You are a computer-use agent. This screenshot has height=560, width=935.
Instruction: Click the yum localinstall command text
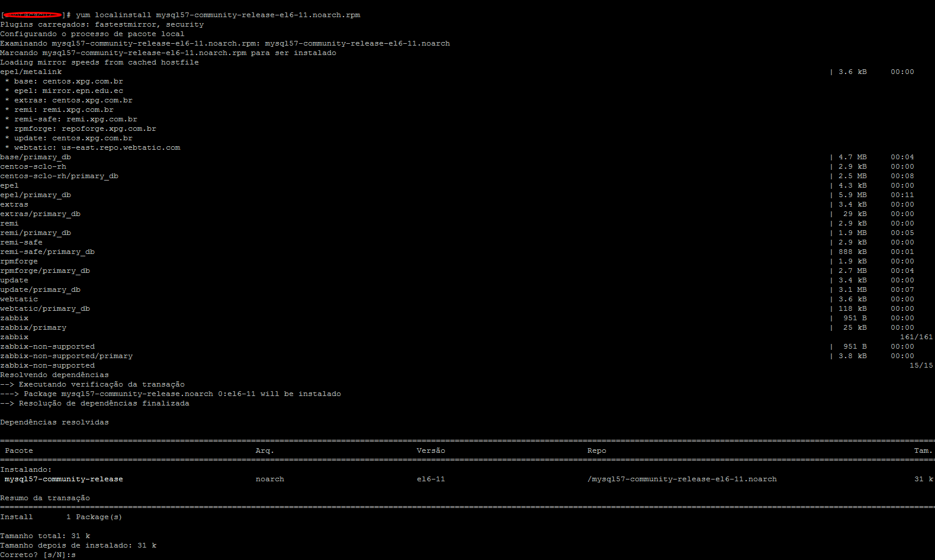click(218, 15)
